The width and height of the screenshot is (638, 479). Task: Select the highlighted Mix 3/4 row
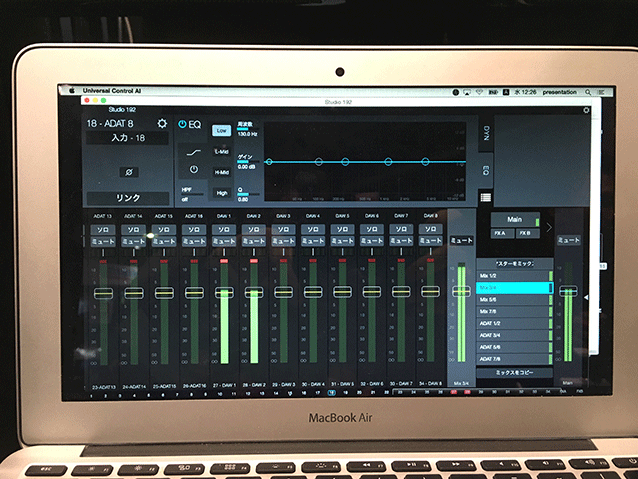click(x=514, y=288)
